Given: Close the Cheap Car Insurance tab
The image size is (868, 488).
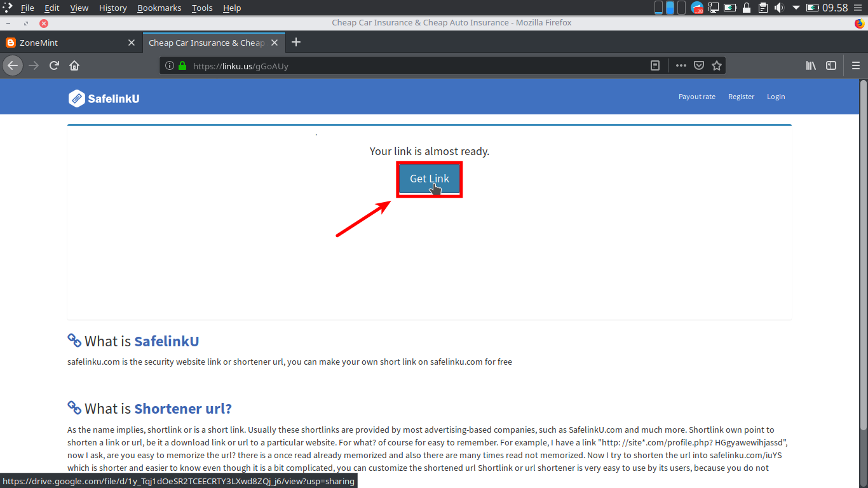Looking at the screenshot, I should tap(275, 43).
